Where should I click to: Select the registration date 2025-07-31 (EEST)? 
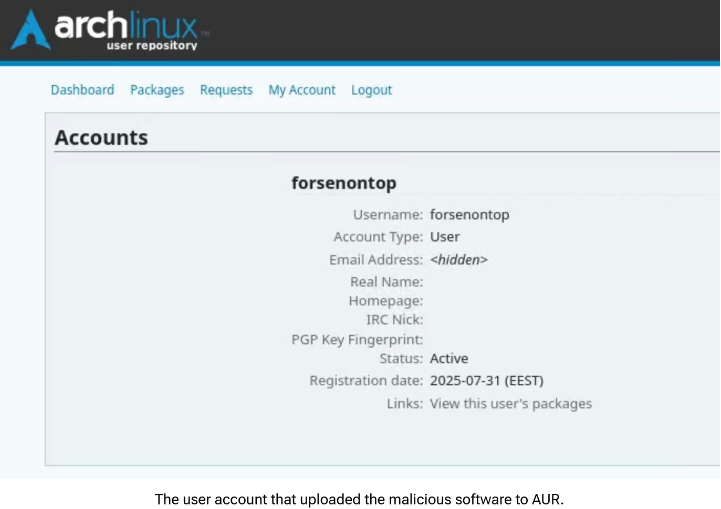click(486, 381)
